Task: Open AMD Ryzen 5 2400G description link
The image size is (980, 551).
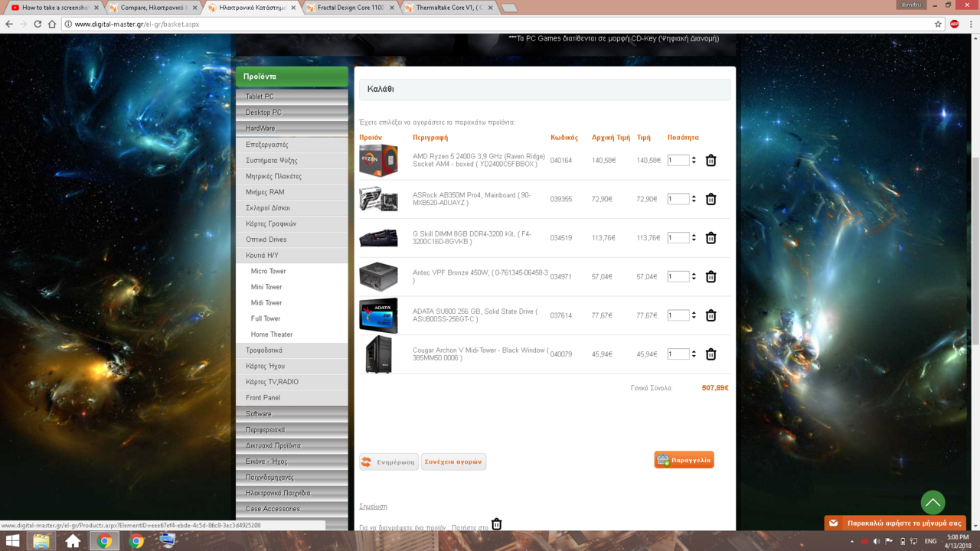Action: (x=479, y=160)
